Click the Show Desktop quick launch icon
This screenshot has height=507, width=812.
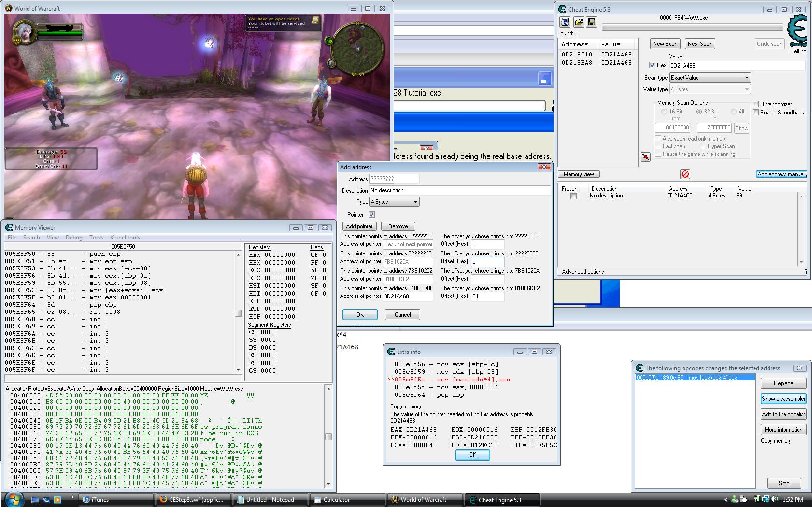[35, 500]
